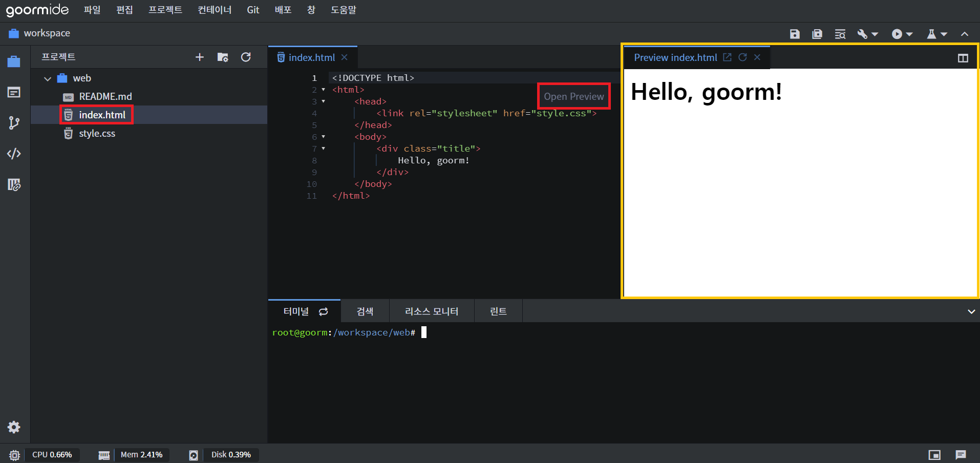Screen dimensions: 980x463
Task: Select the web folder
Action: tap(82, 78)
